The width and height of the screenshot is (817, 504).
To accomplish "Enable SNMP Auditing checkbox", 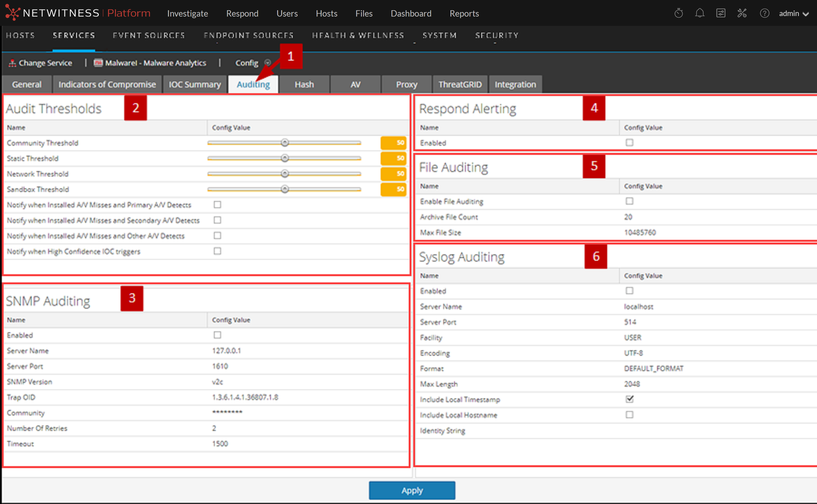I will pyautogui.click(x=217, y=335).
